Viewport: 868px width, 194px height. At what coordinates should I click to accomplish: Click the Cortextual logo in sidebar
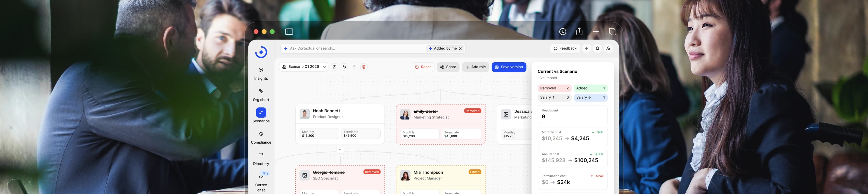click(261, 52)
